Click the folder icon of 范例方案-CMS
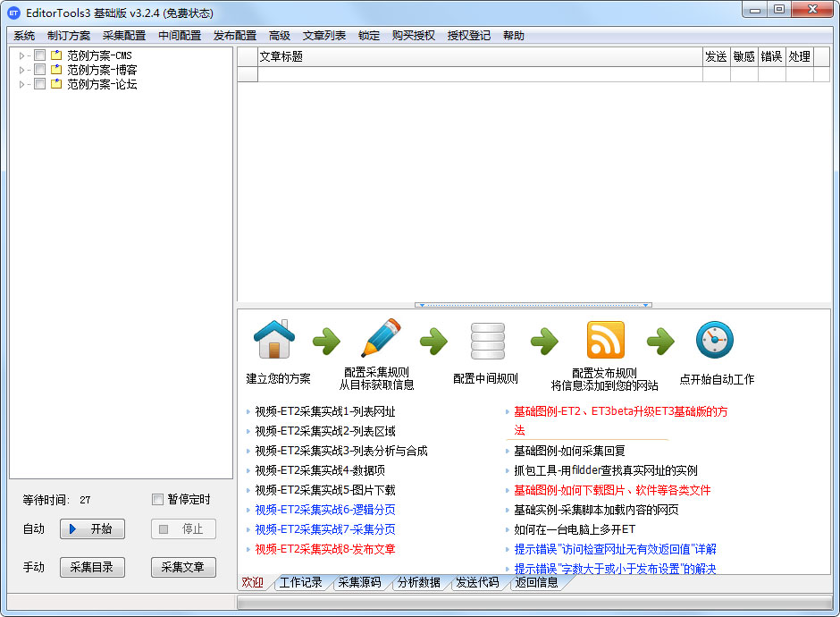The image size is (840, 617). [56, 55]
